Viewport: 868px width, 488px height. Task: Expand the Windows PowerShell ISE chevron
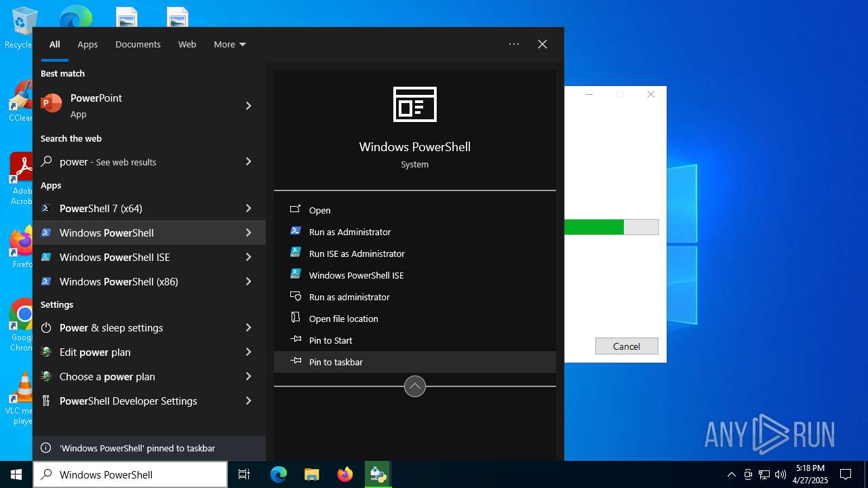coord(249,257)
